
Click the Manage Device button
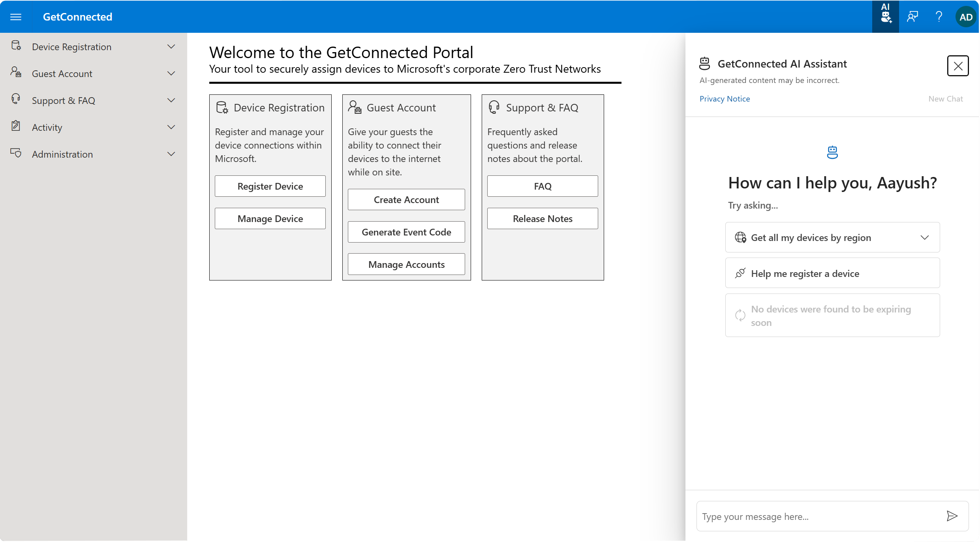tap(270, 218)
